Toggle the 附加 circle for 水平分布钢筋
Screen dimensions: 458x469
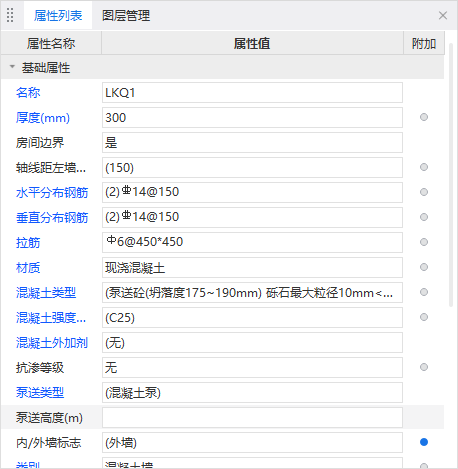(x=424, y=192)
